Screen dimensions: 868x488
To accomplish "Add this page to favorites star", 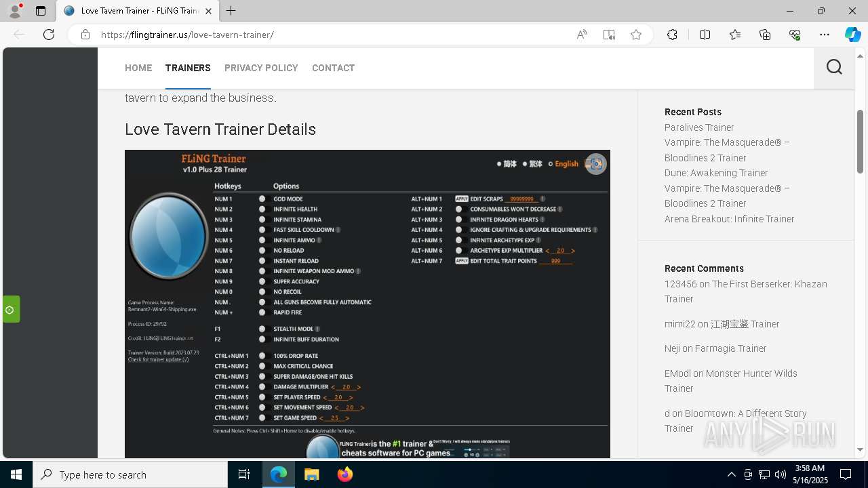I will [x=636, y=35].
